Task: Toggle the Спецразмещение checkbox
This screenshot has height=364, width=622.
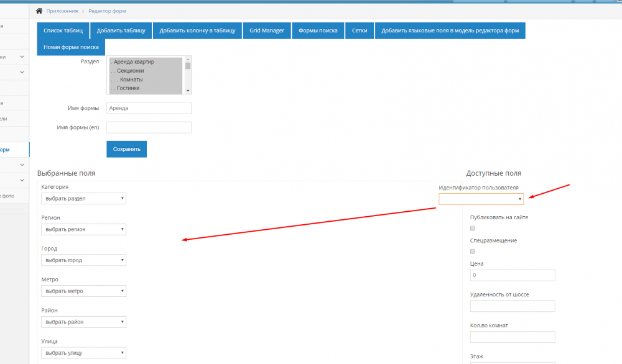Action: pyautogui.click(x=473, y=252)
